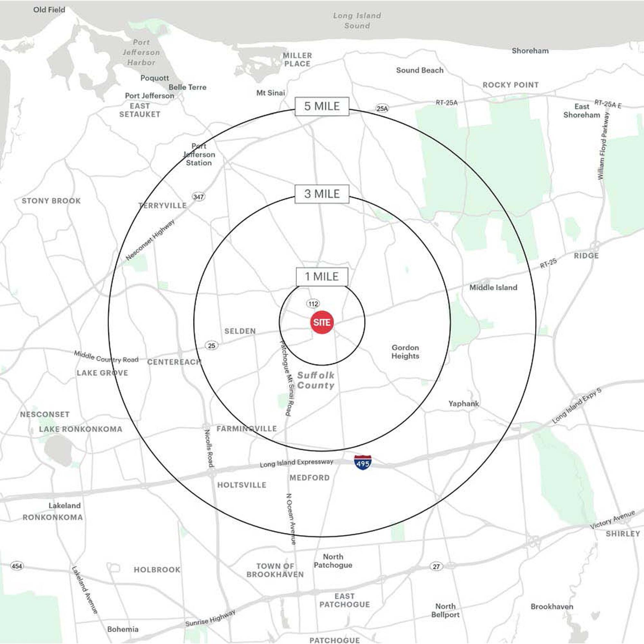Select the 1 MILE radius label
The height and width of the screenshot is (644, 644).
click(322, 276)
